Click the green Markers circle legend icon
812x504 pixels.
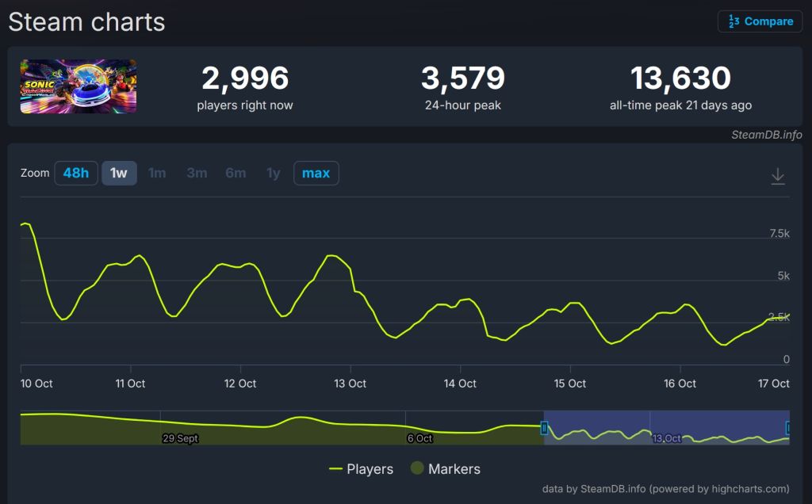coord(417,468)
